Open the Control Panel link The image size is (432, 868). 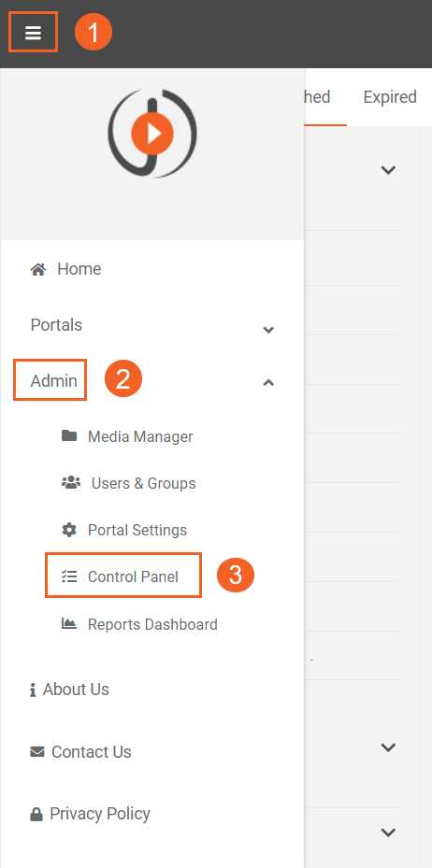click(133, 576)
